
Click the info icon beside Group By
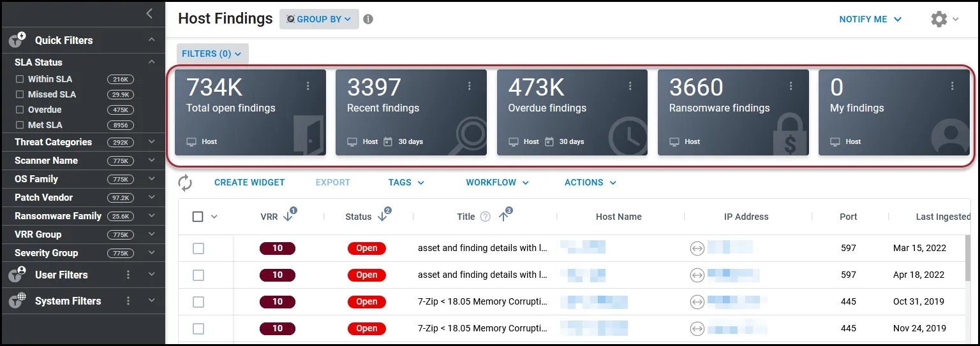(x=368, y=19)
